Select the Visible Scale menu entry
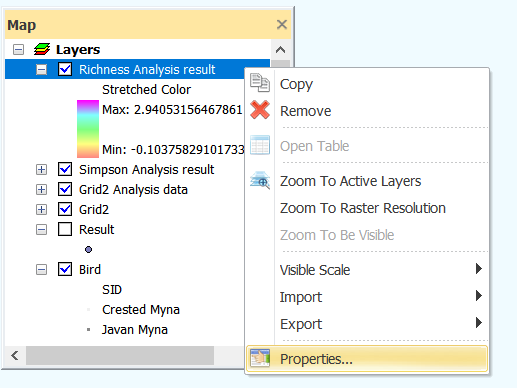 point(367,270)
